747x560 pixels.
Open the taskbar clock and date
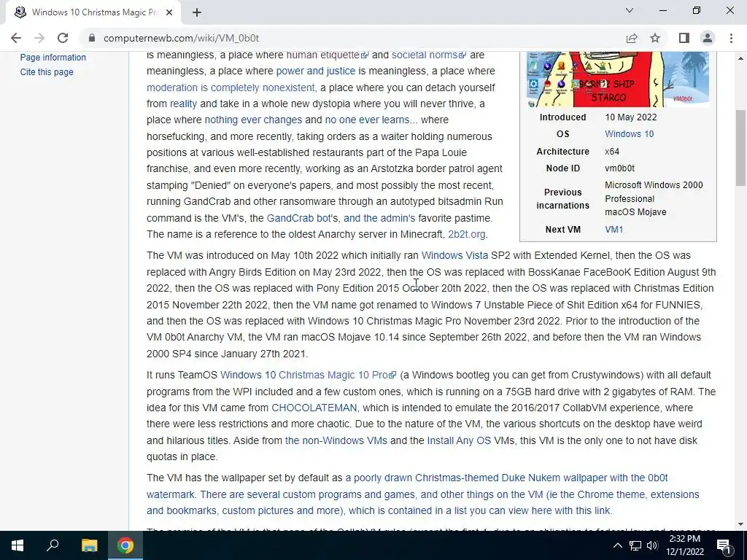point(685,545)
